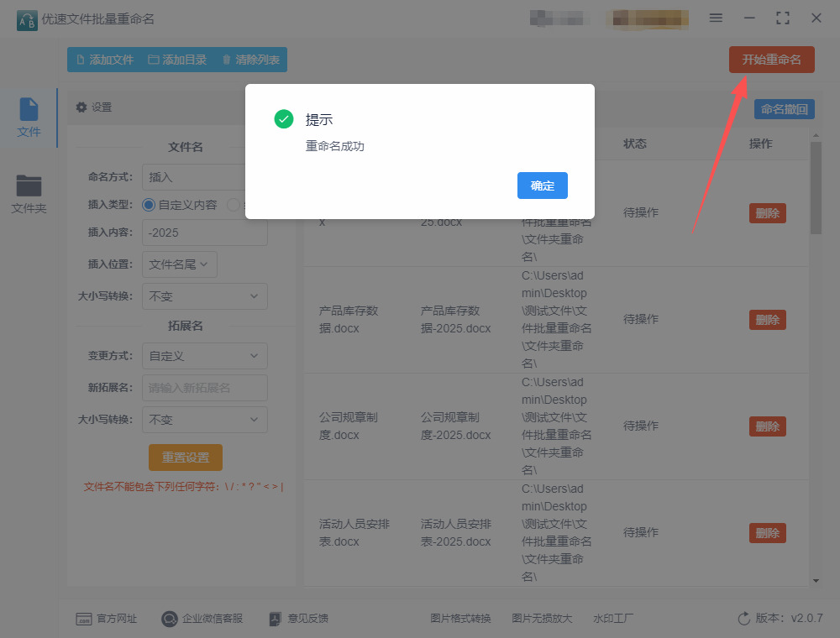Delete the first file row ending 25.docx
Image resolution: width=840 pixels, height=638 pixels.
click(767, 213)
